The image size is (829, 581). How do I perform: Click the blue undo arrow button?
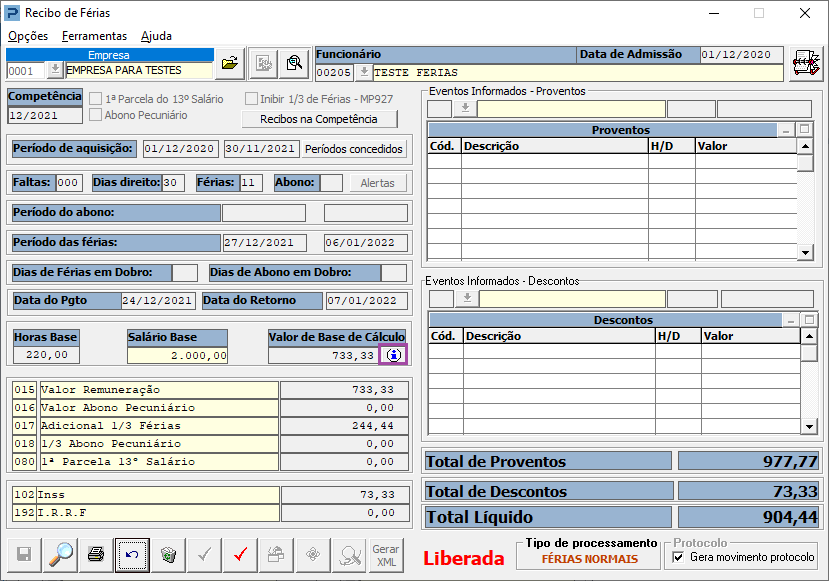pos(132,554)
